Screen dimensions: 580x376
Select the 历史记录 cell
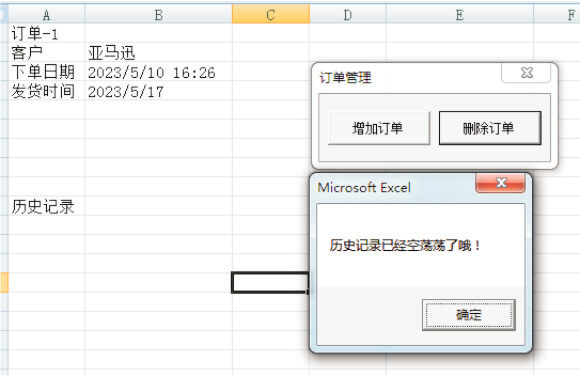[x=47, y=206]
